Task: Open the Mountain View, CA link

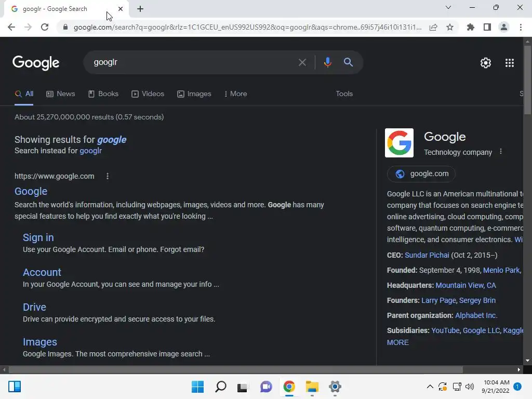Action: pyautogui.click(x=465, y=285)
